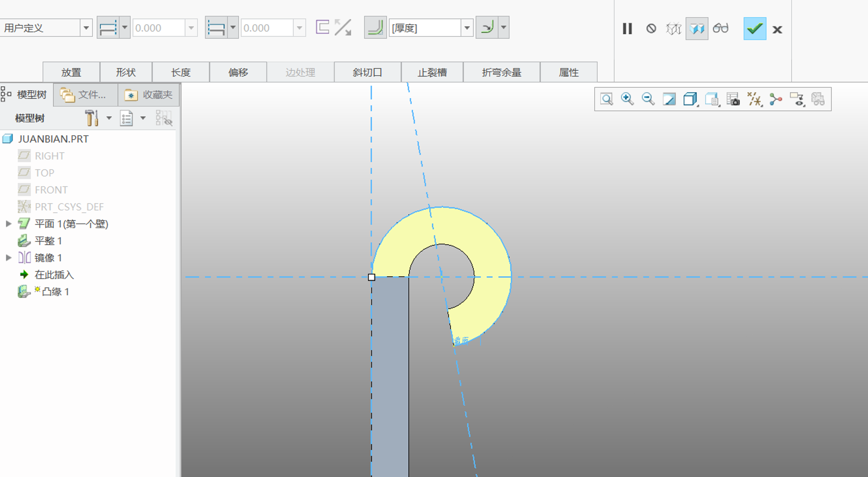The width and height of the screenshot is (868, 477).
Task: Open the dropdown arrow beside the hammer icon
Action: pyautogui.click(x=109, y=118)
